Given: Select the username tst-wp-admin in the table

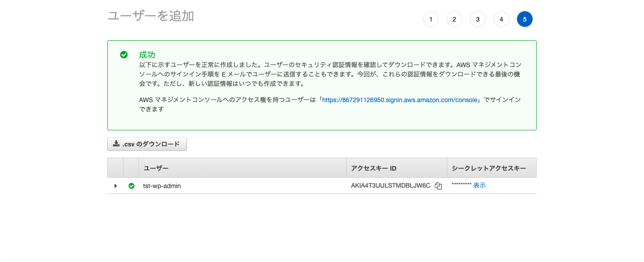Looking at the screenshot, I should (x=161, y=186).
